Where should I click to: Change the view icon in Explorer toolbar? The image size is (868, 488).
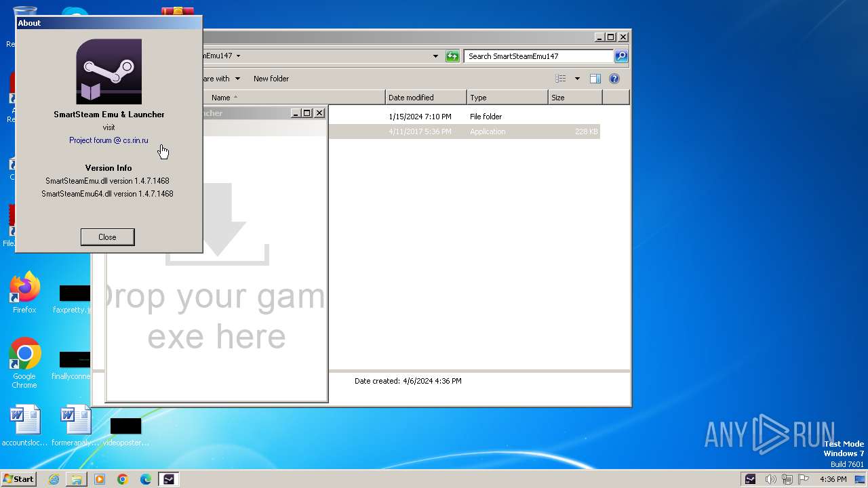coord(560,79)
